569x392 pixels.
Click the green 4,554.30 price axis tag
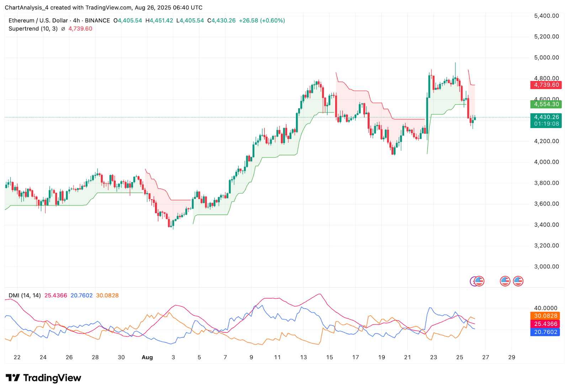(x=546, y=104)
